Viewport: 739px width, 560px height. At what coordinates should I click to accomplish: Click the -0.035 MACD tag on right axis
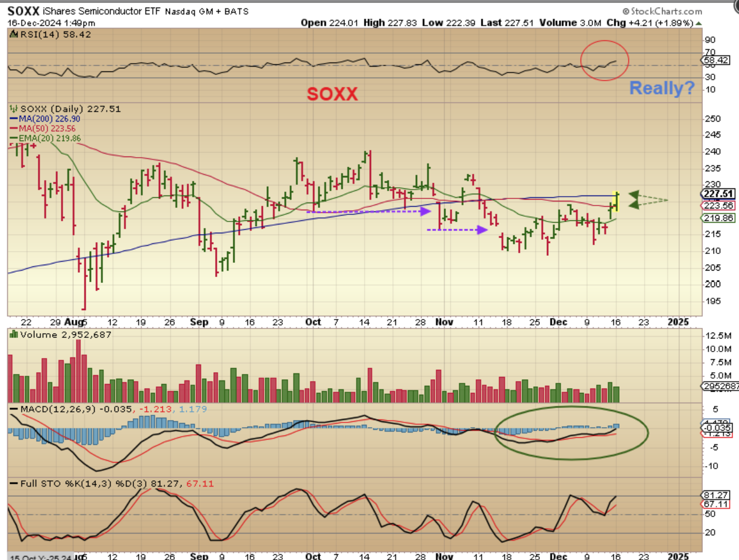(x=716, y=428)
